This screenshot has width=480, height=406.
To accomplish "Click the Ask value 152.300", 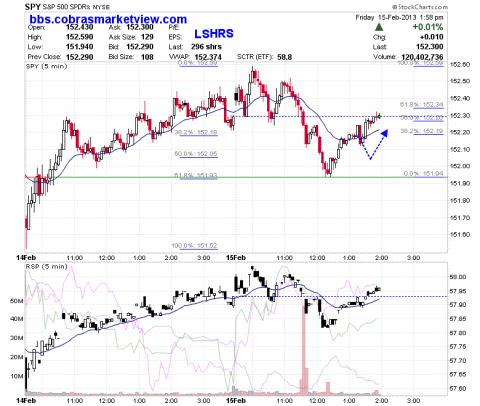I will pyautogui.click(x=140, y=27).
